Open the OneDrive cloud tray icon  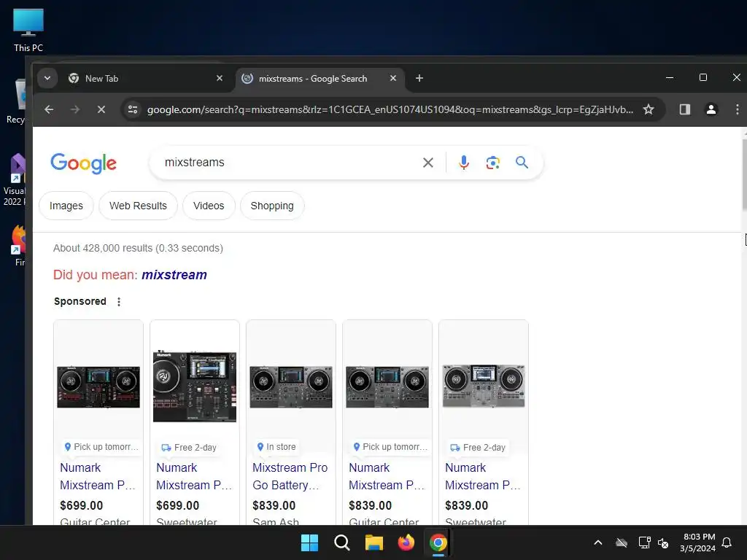click(x=622, y=542)
